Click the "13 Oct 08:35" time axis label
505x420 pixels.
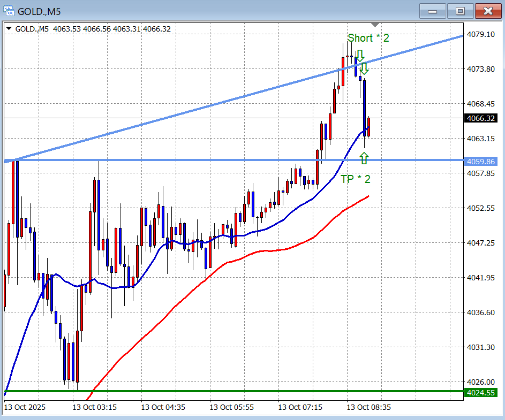point(369,407)
